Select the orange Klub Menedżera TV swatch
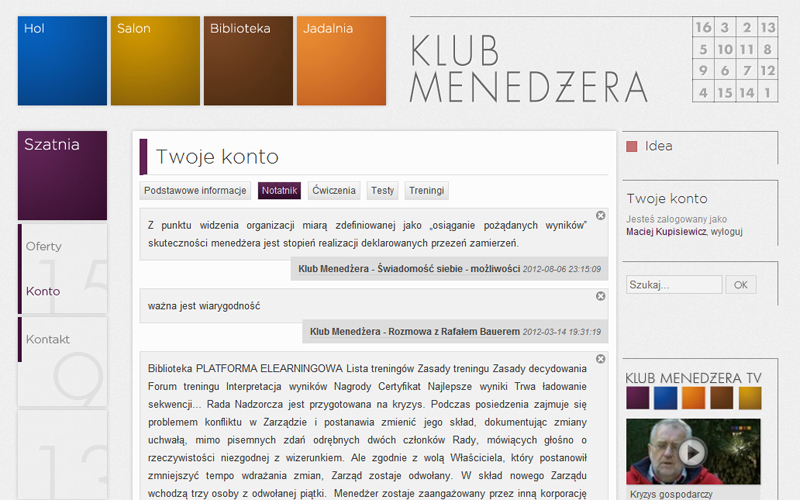The height and width of the screenshot is (500, 800). (x=693, y=397)
